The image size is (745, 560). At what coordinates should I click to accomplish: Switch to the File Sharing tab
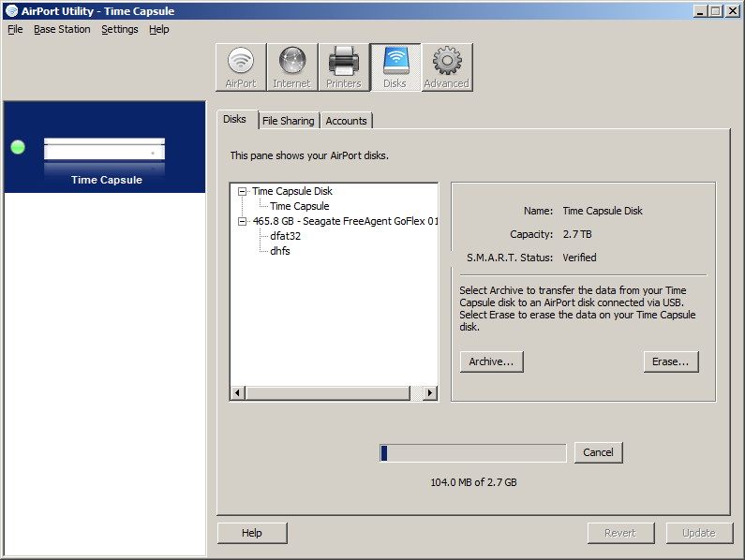[x=289, y=121]
